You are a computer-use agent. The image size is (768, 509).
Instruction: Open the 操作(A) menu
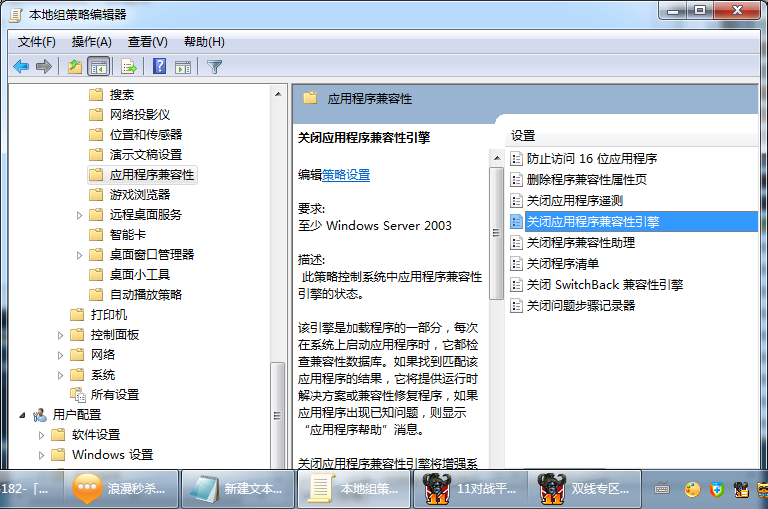pos(92,42)
